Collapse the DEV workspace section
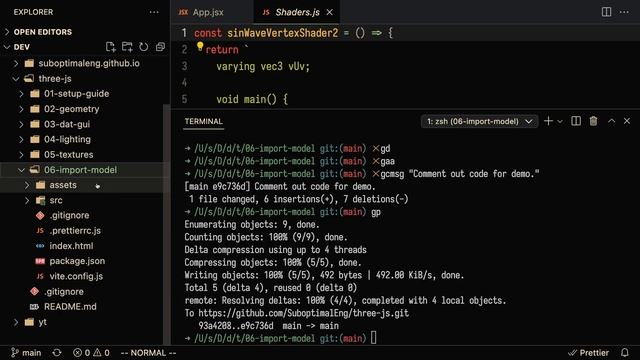This screenshot has width=640, height=360. coord(22,47)
